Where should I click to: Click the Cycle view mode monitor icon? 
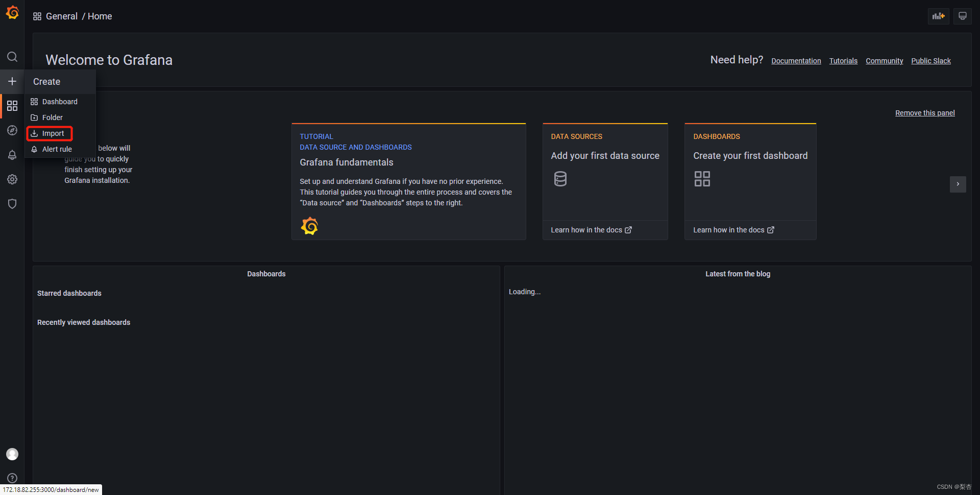(x=962, y=16)
